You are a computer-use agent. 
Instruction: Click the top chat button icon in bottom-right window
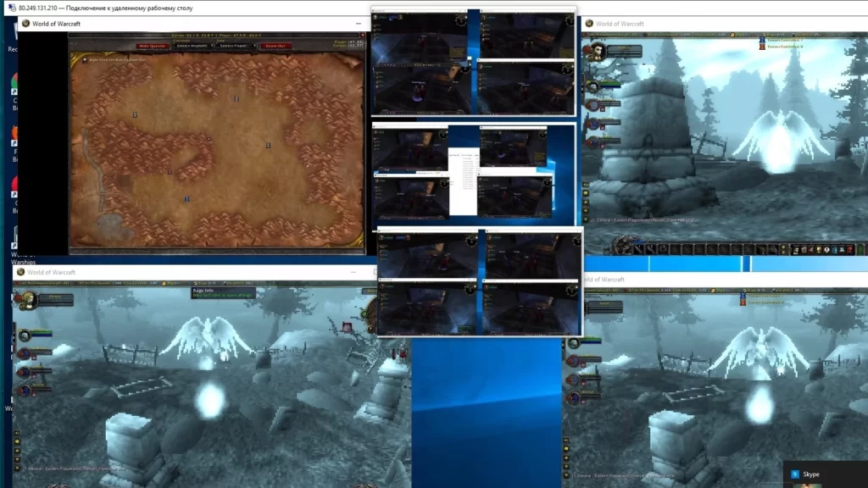pyautogui.click(x=566, y=441)
